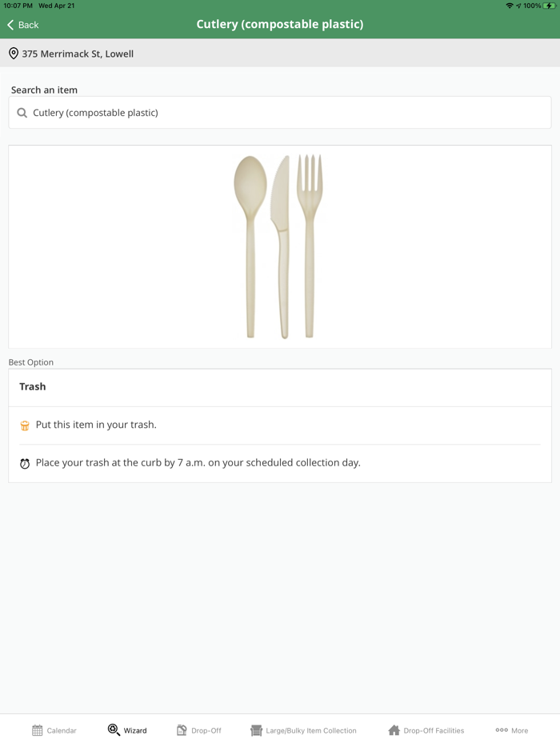This screenshot has height=747, width=560.
Task: Tap the search magnifier icon
Action: 22,113
